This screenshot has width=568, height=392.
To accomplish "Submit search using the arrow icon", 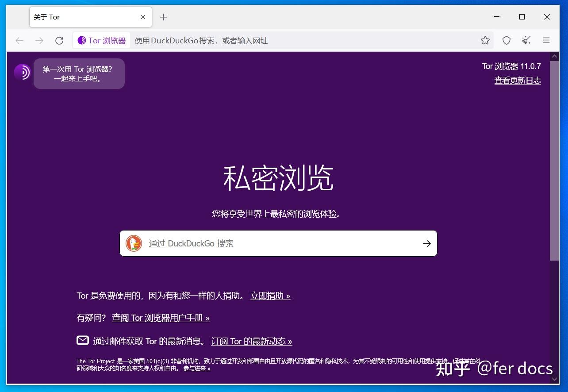I will pos(426,243).
